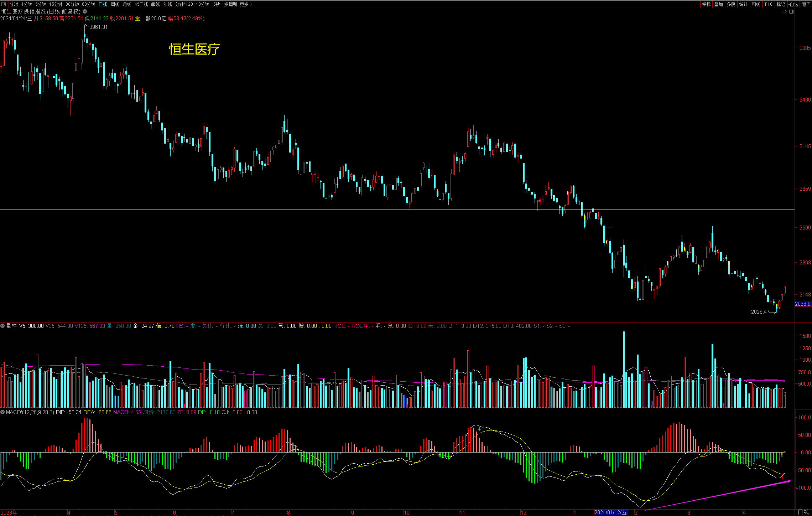812x516 pixels.
Task: Toggle the left sidebar panel icon
Action: [4, 4]
